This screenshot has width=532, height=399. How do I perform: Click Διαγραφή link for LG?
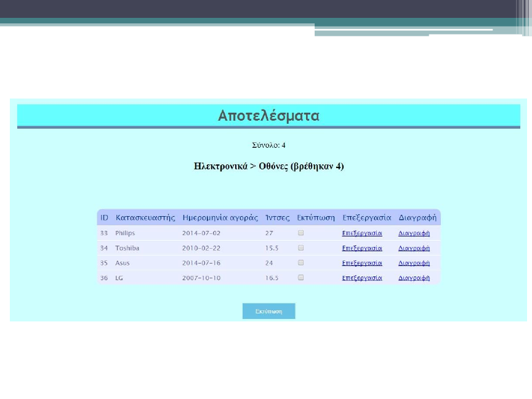pos(414,278)
